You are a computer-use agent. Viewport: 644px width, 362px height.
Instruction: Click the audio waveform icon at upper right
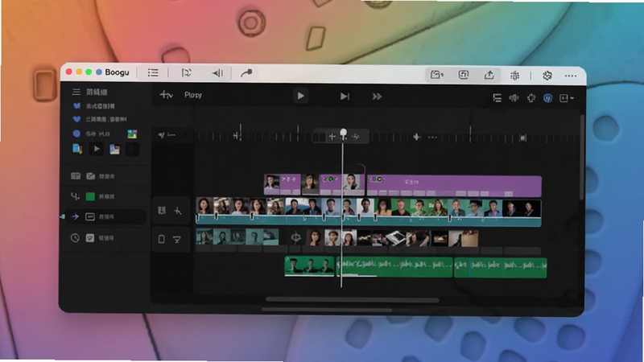click(514, 98)
